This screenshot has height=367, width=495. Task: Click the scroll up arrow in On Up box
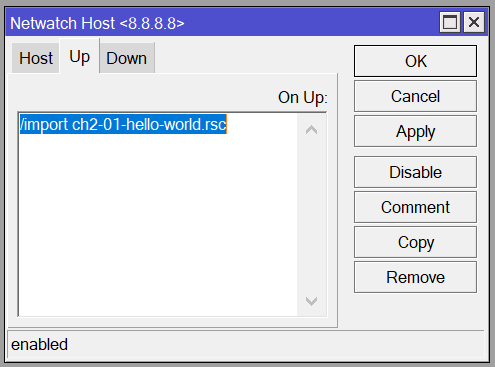[311, 130]
